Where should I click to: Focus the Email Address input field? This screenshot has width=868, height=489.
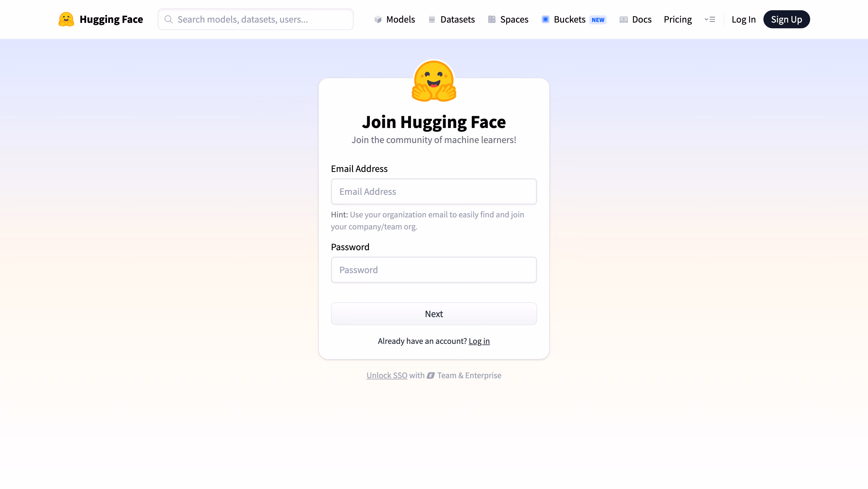434,192
